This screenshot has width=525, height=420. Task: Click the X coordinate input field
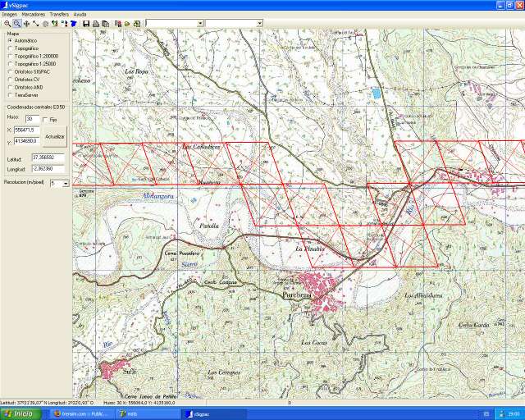pyautogui.click(x=27, y=130)
